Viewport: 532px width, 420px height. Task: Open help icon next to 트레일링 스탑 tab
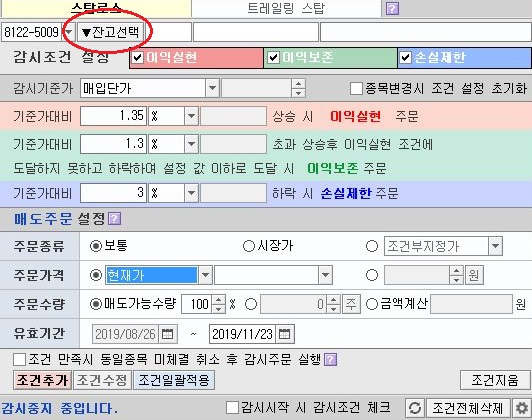(x=392, y=8)
